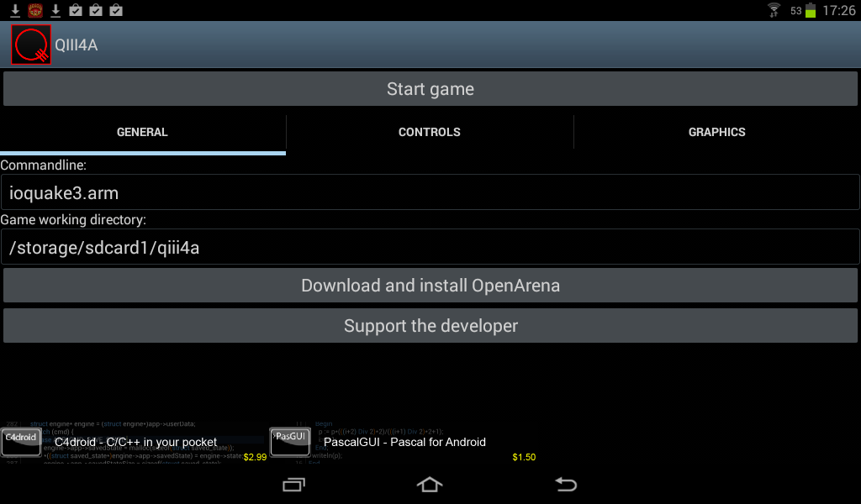Focus the Commandline input field

pyautogui.click(x=430, y=192)
